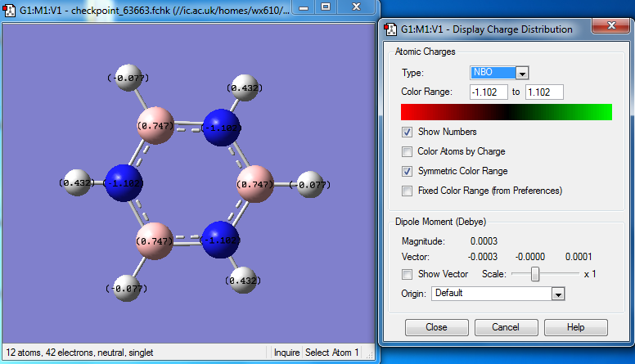The height and width of the screenshot is (364, 635).
Task: Select the top-left boron atom labeled 0.747
Action: (x=155, y=125)
